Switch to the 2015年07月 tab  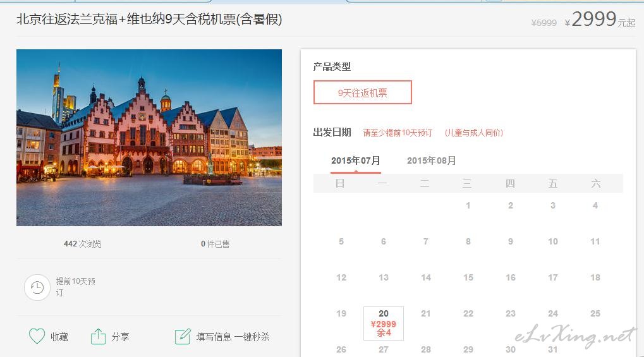[356, 160]
